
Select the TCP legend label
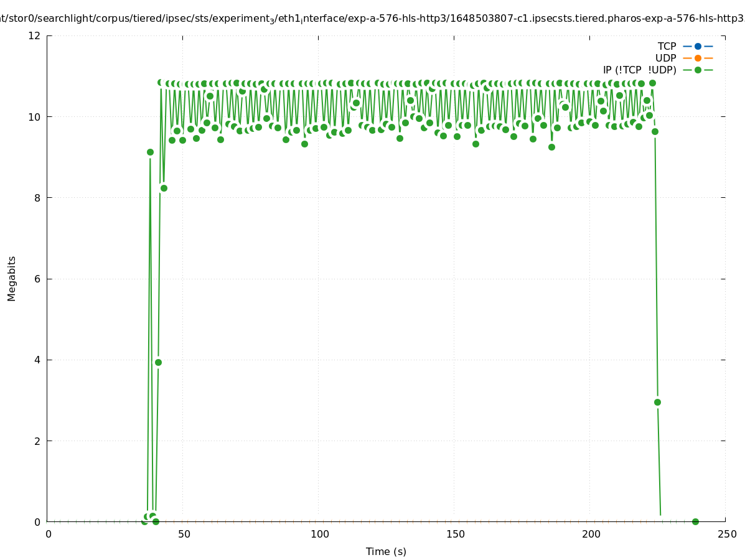pos(667,46)
